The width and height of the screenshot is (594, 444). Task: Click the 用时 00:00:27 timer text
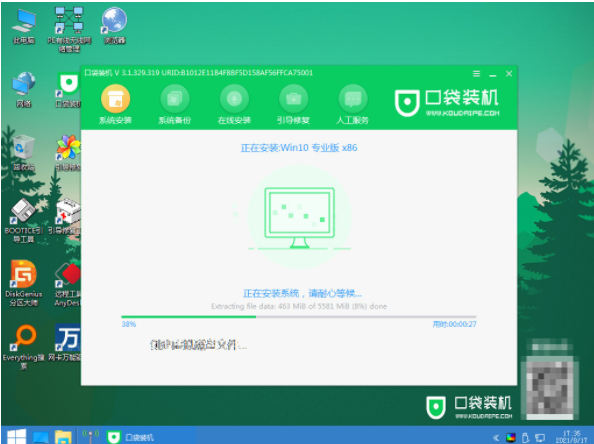click(455, 324)
